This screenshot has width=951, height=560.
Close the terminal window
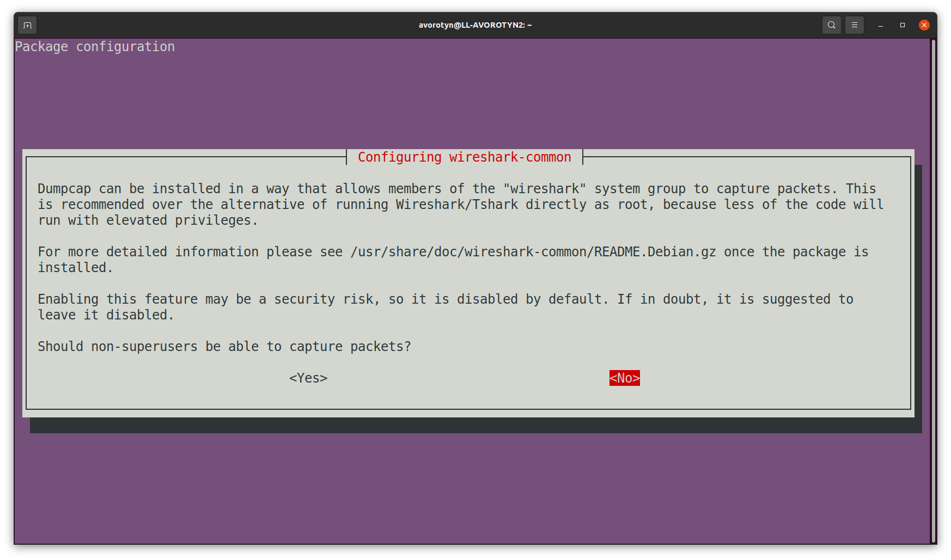coord(924,25)
